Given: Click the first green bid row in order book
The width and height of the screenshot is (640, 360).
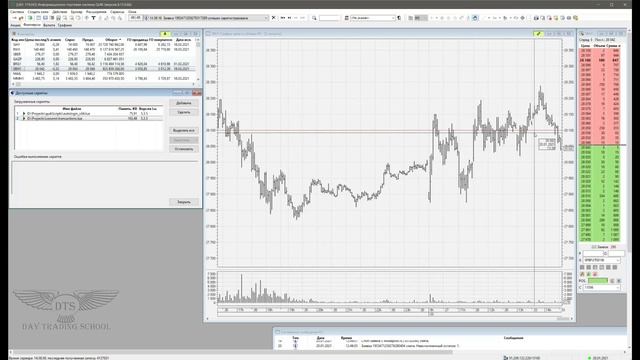Looking at the screenshot, I should [x=600, y=147].
